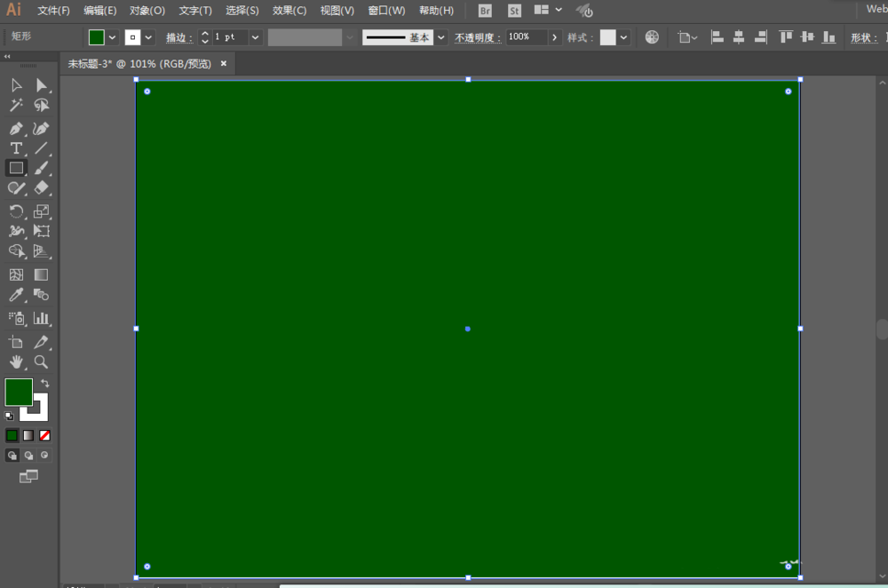The image size is (888, 588).
Task: Open the stroke weight dropdown
Action: pyautogui.click(x=256, y=37)
